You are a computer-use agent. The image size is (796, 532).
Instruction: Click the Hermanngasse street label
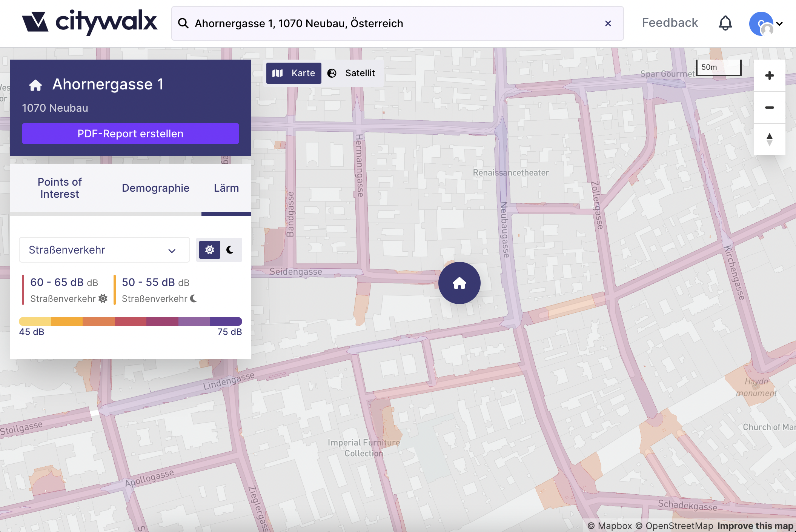tap(360, 165)
